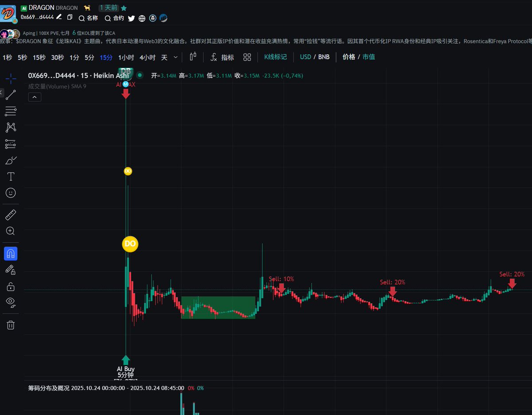
Task: Open the forecasting and measurement tool
Action: 11,144
